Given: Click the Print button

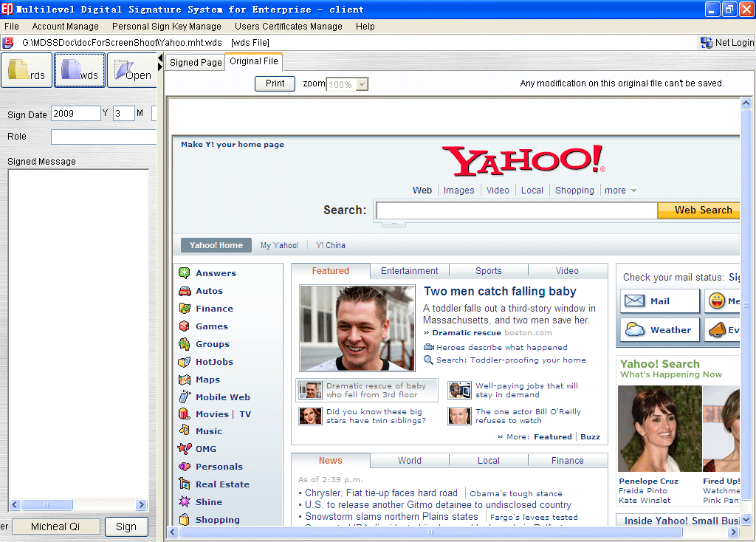Looking at the screenshot, I should [x=275, y=83].
